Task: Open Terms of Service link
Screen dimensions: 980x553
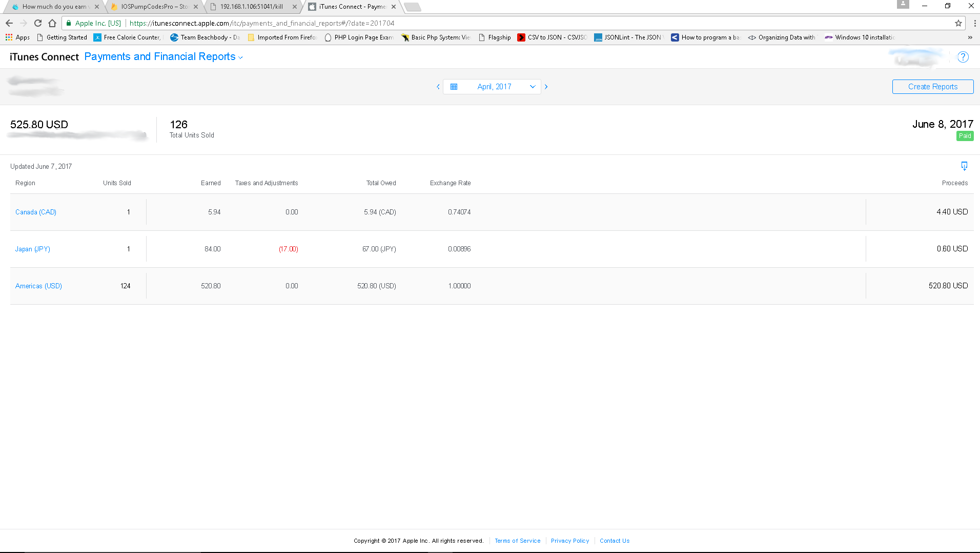Action: pos(517,541)
